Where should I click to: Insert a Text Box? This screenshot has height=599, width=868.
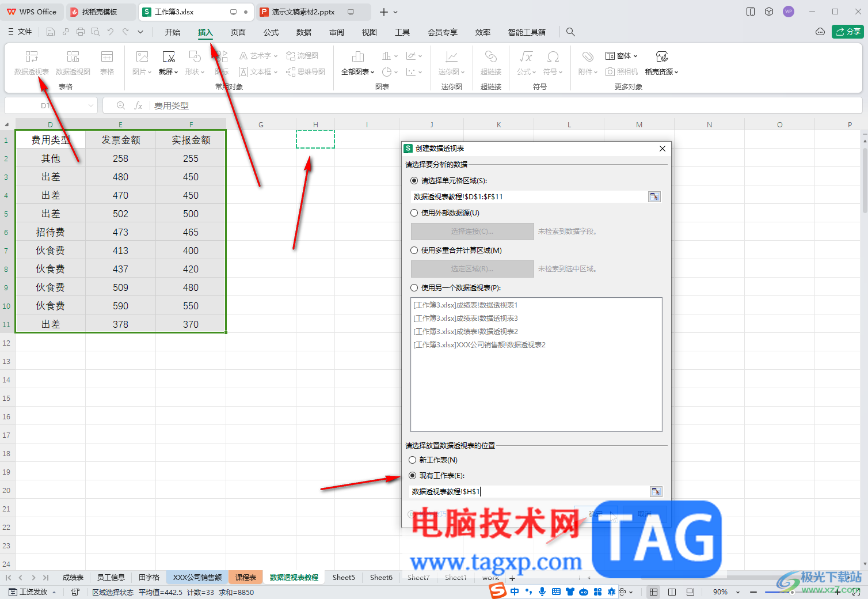point(258,72)
